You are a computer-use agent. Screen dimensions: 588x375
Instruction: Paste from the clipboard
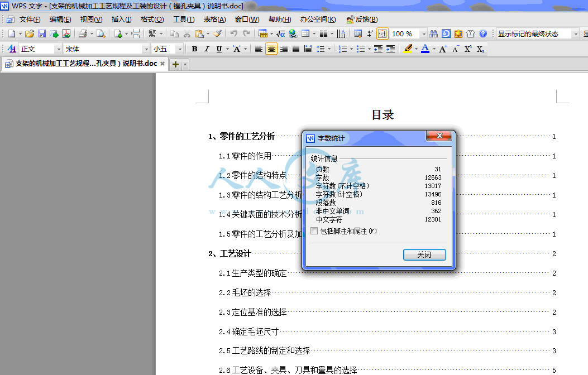[x=199, y=33]
